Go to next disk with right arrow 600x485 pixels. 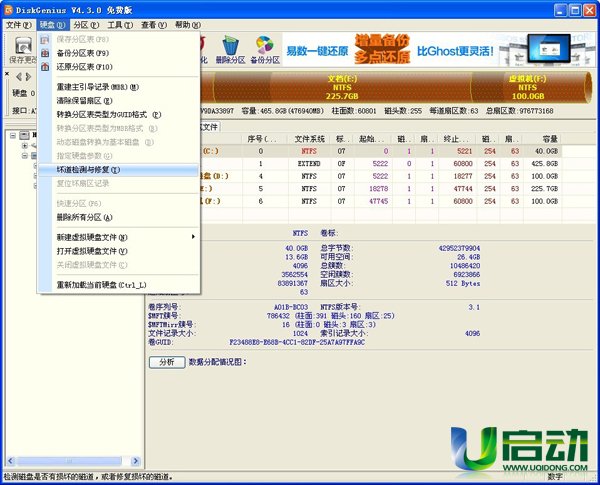28,77
